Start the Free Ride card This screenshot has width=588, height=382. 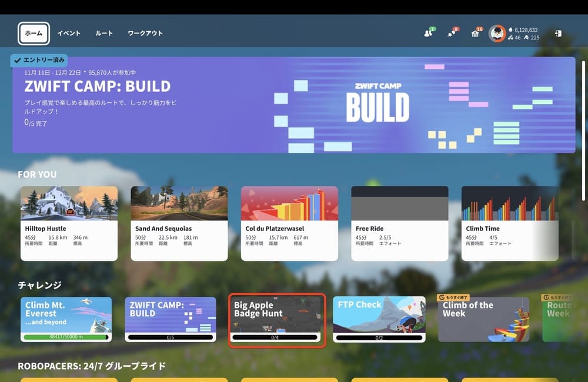(399, 223)
